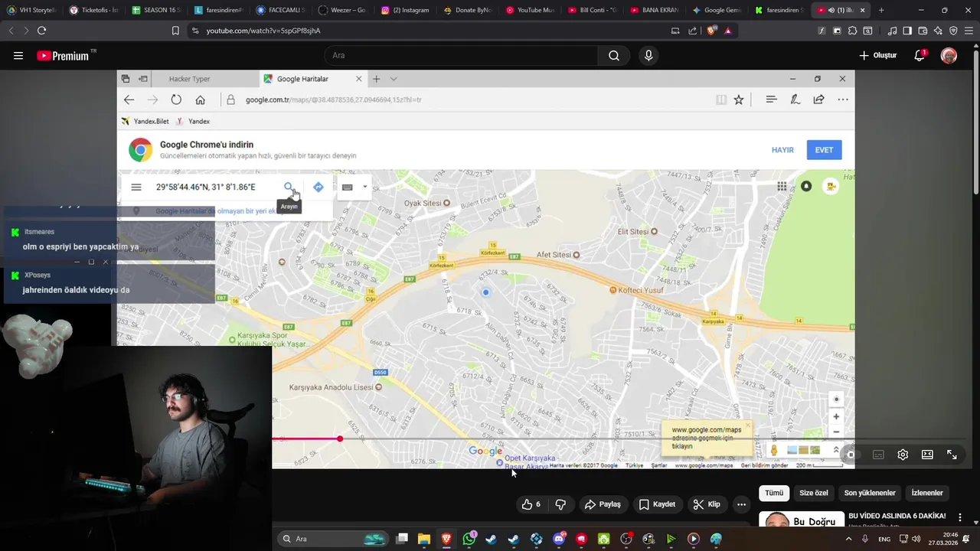Switch to the Donate ByNo tab

pos(468,10)
